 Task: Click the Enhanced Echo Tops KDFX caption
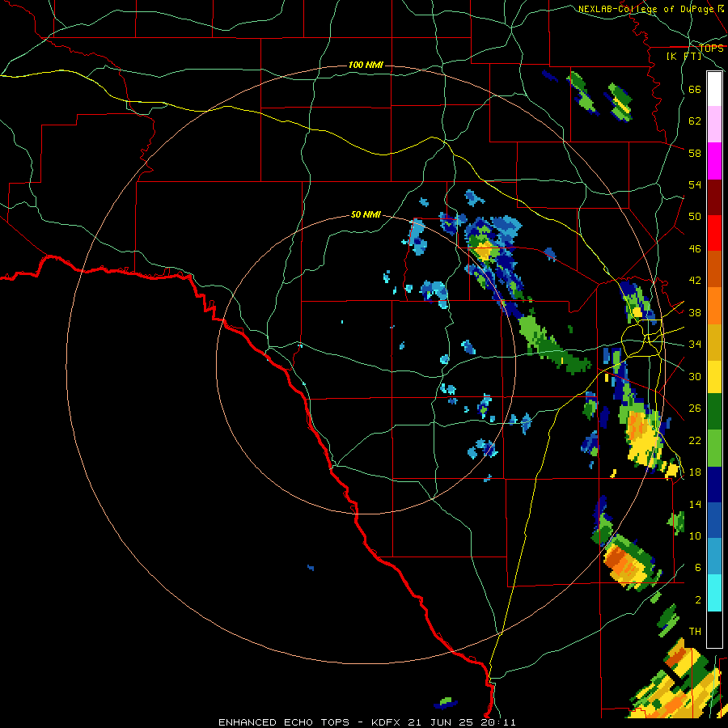coord(366,722)
